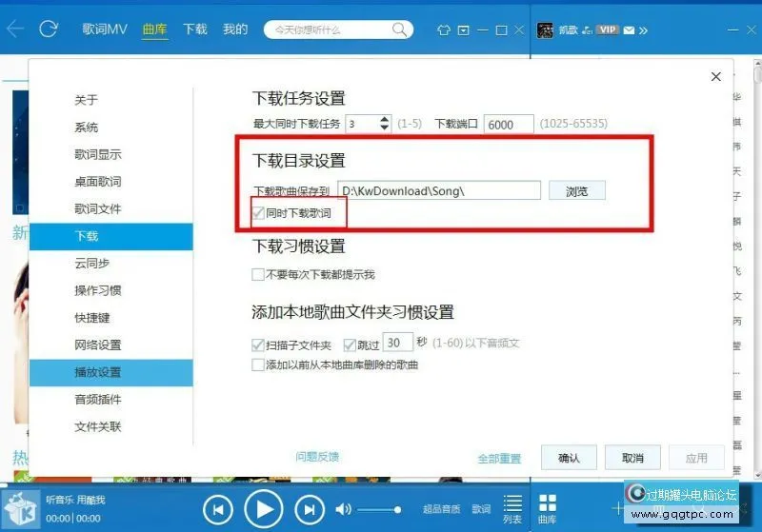Click the 曲库 grid icon at bottom
Viewport: 762px width, 532px height.
tap(547, 509)
